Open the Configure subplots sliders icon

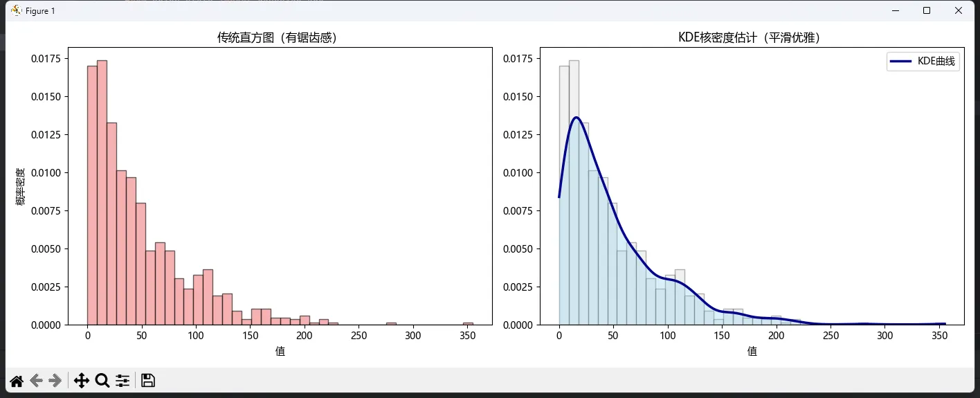(x=122, y=381)
